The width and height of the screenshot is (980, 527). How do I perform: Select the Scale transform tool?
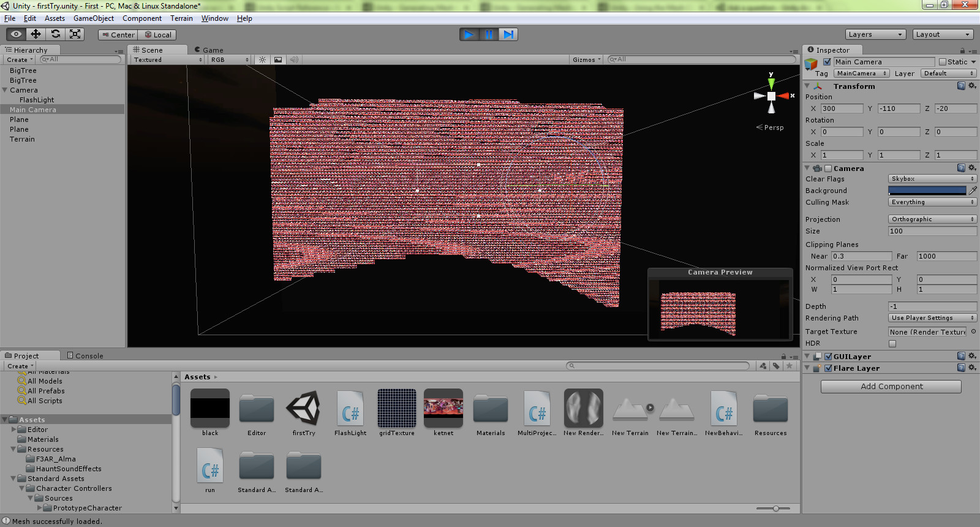[x=75, y=34]
